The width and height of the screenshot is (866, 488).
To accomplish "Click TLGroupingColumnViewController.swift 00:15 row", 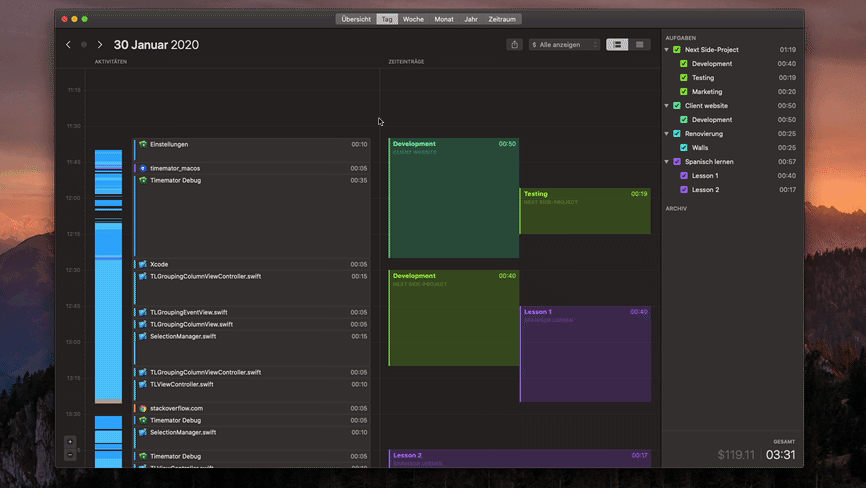I will point(251,288).
